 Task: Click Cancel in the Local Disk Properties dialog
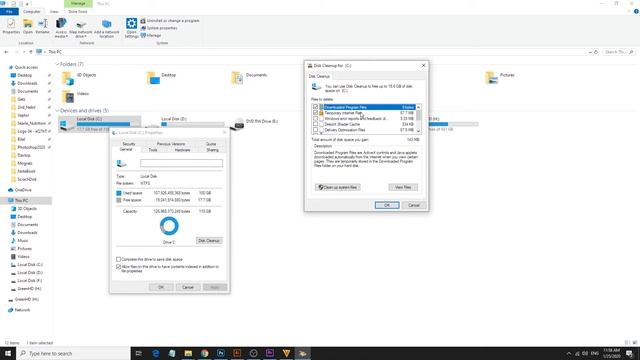click(x=188, y=287)
